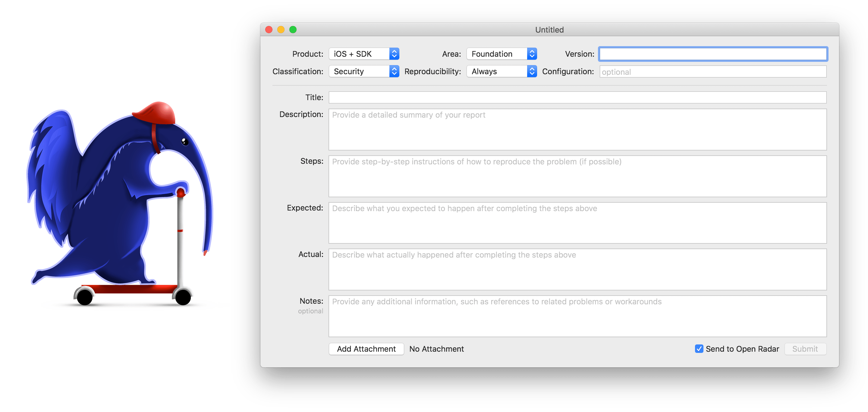Image resolution: width=868 pixels, height=412 pixels.
Task: Click the yellow minimize window button
Action: 281,30
